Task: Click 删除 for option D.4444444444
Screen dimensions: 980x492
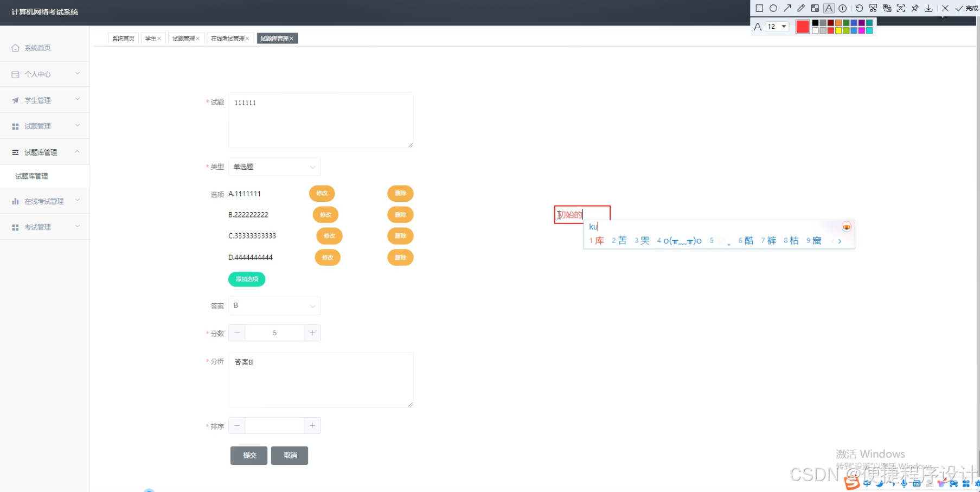Action: coord(400,257)
